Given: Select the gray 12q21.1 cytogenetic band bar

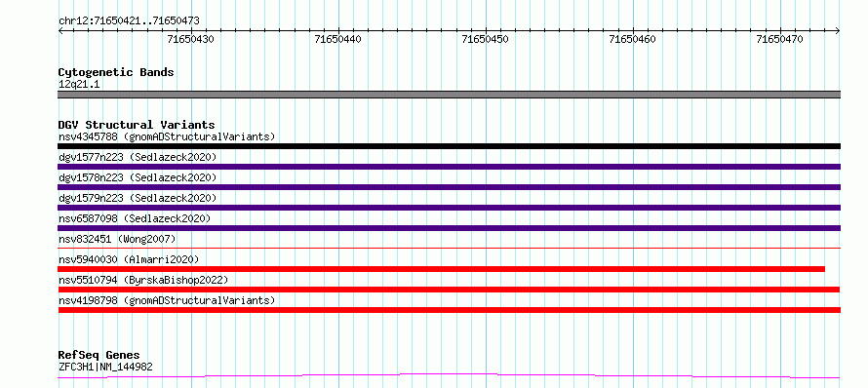Looking at the screenshot, I should click(x=449, y=95).
